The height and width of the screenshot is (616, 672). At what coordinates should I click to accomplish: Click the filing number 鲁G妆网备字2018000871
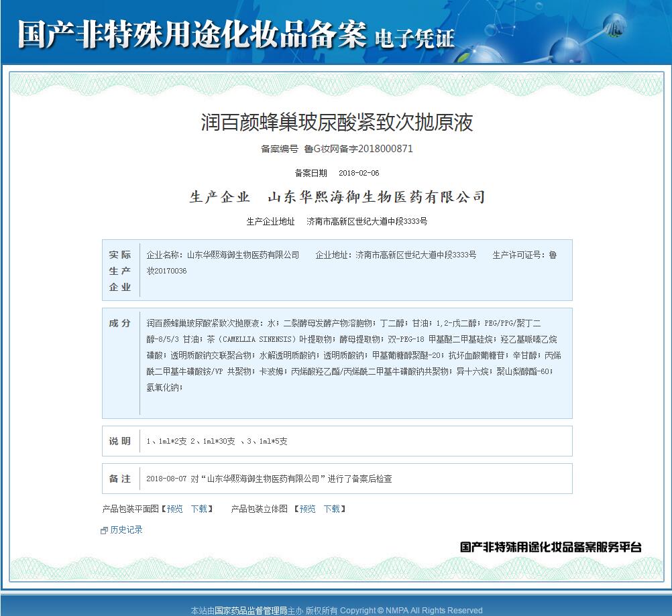pyautogui.click(x=358, y=149)
